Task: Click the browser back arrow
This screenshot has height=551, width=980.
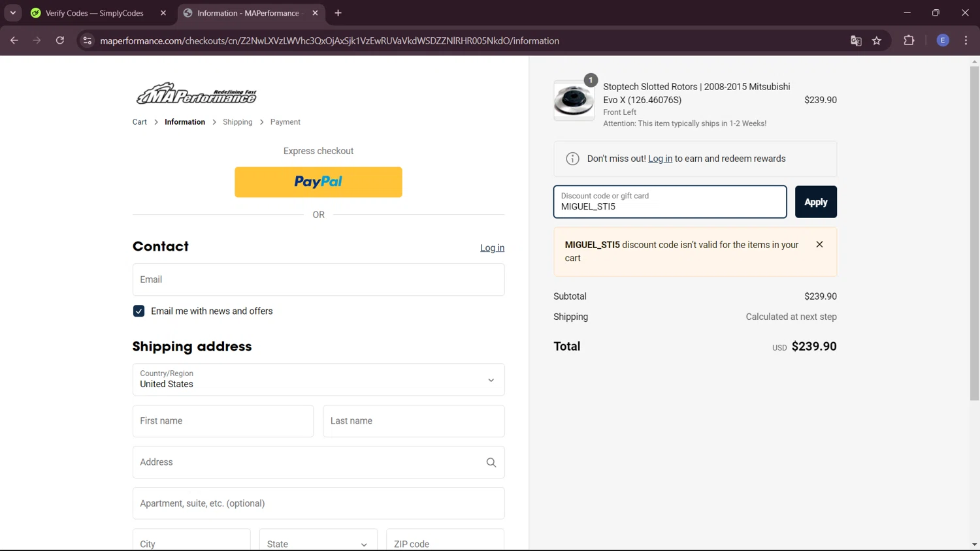Action: (14, 40)
